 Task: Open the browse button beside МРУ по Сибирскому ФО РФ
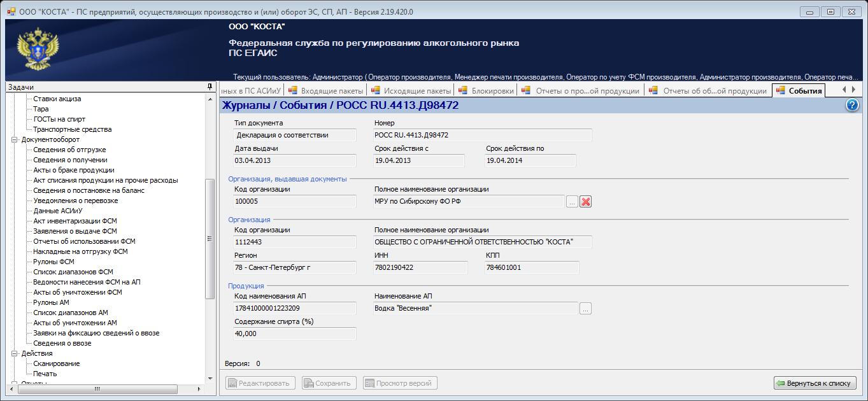tap(572, 202)
